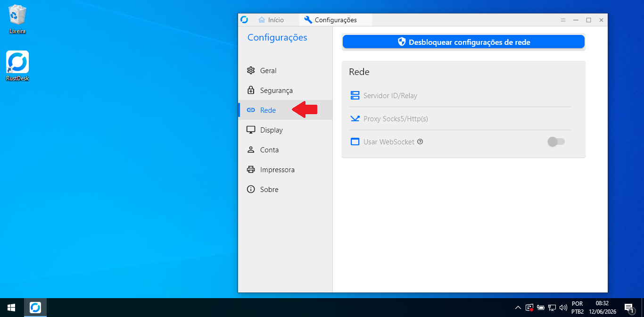
Task: Click the home icon on Início tab
Action: point(262,20)
